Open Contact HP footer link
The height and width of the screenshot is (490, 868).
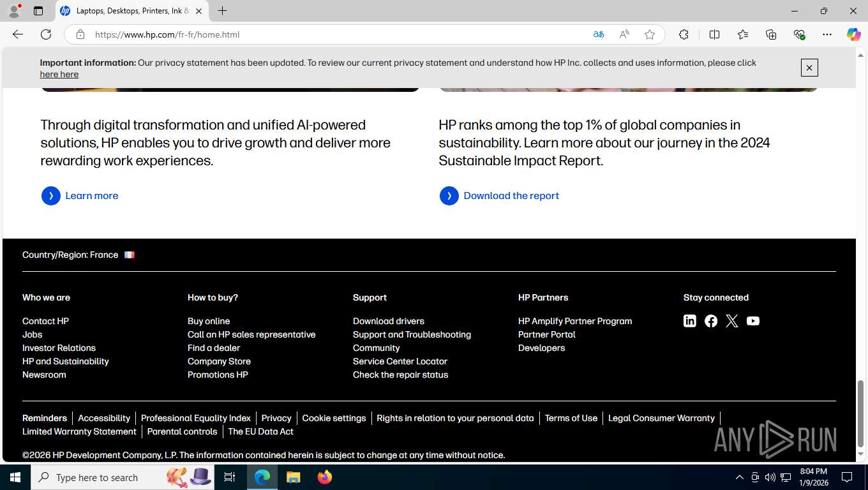[x=45, y=321]
